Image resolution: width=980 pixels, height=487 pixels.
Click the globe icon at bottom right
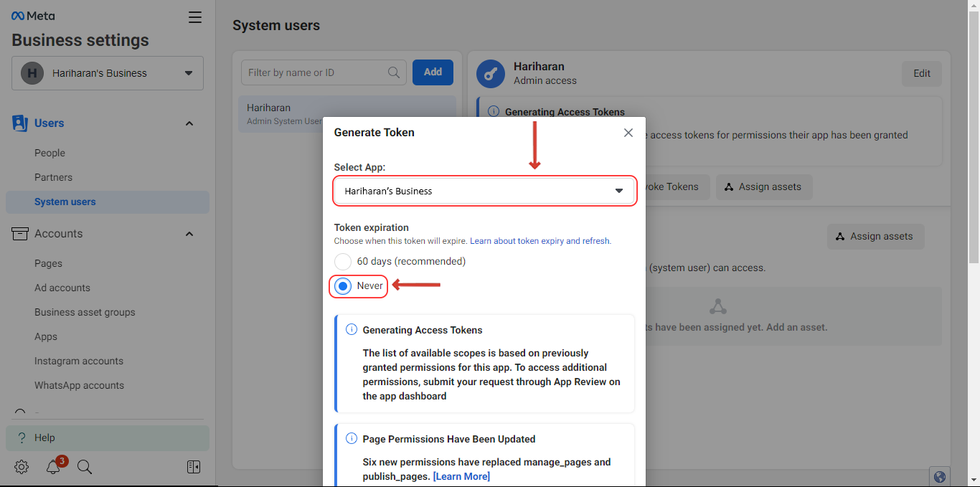(x=940, y=477)
